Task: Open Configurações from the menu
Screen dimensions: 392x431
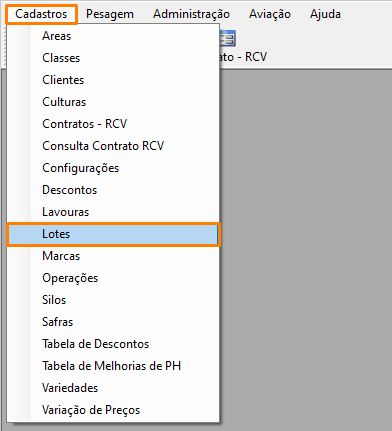Action: pyautogui.click(x=113, y=168)
